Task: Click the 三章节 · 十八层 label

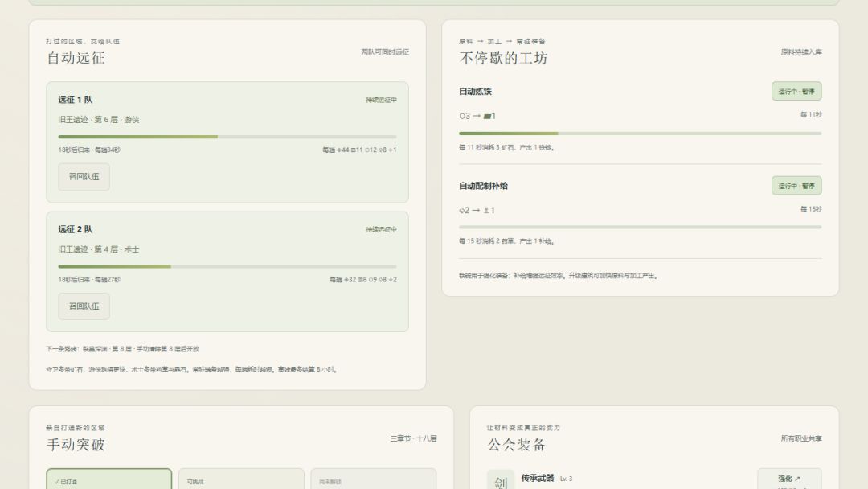Action: (x=414, y=438)
